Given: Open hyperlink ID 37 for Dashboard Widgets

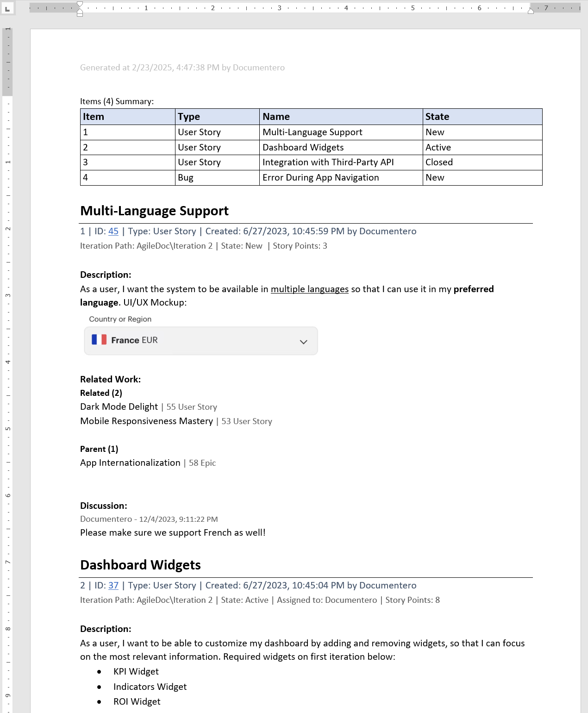Looking at the screenshot, I should coord(113,585).
